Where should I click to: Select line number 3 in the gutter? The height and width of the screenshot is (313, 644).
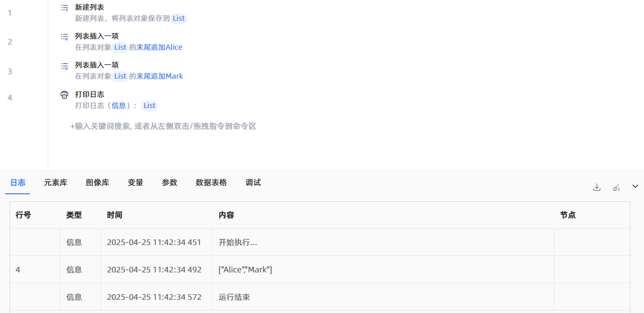click(x=10, y=72)
